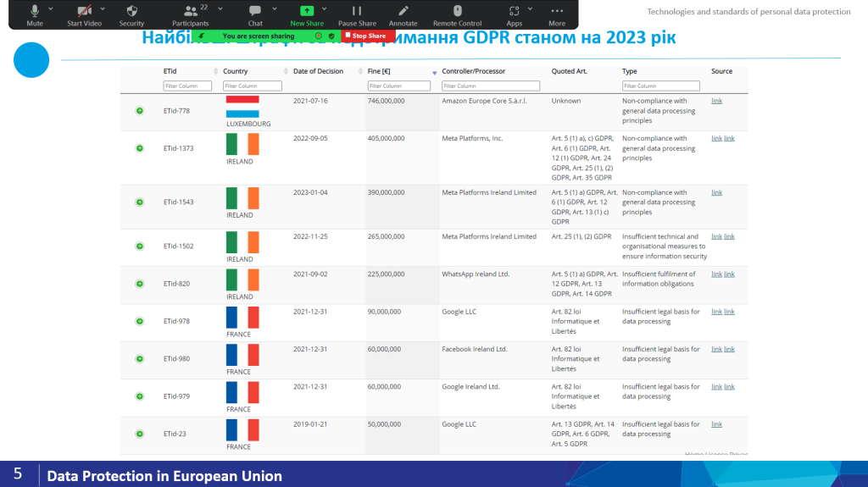Click the Country filter column field
Image resolution: width=868 pixels, height=487 pixels.
tap(252, 86)
